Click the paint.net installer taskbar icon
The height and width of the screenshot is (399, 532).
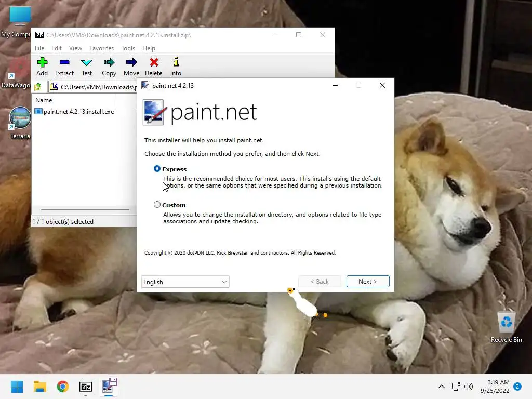click(109, 386)
